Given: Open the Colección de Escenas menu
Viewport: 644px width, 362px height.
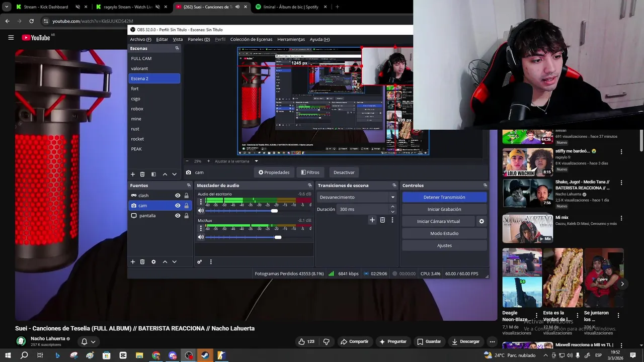Looking at the screenshot, I should click(x=251, y=39).
